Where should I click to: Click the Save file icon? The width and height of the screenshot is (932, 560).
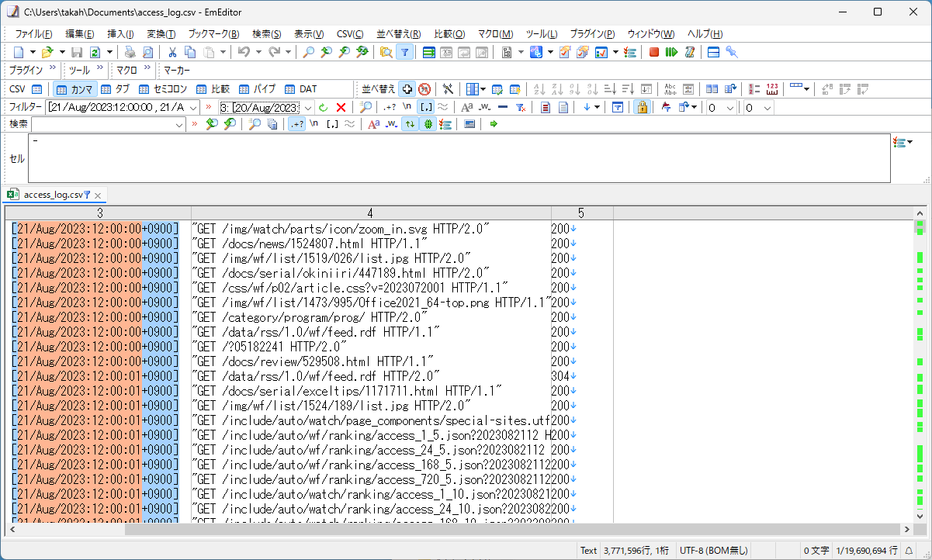coord(77,52)
